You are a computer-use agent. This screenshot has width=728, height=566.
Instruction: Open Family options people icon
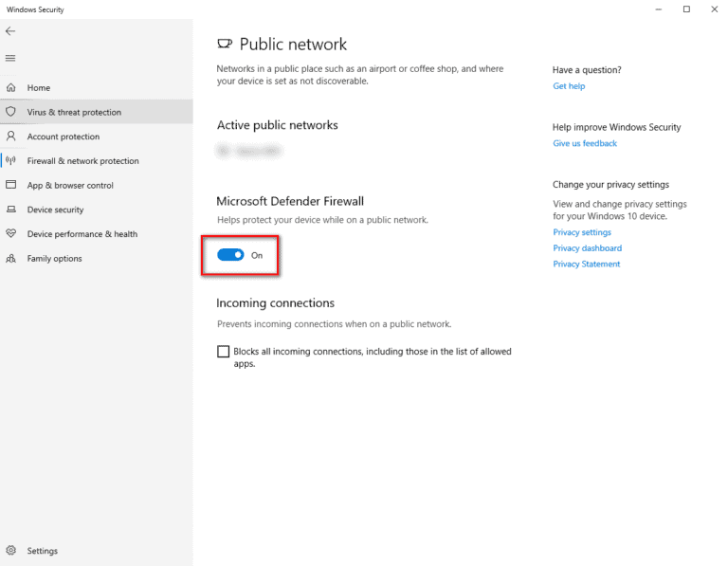[11, 258]
